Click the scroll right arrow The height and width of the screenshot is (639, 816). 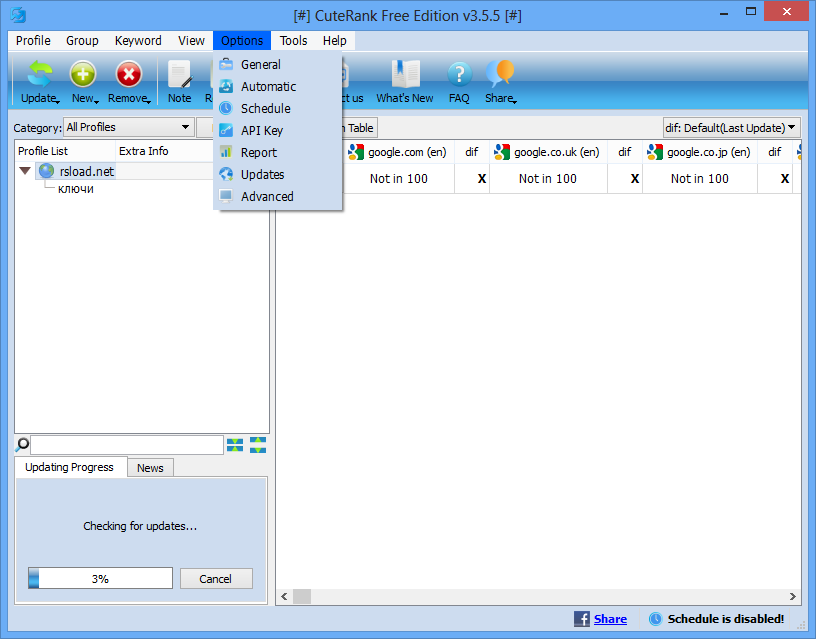click(x=793, y=596)
